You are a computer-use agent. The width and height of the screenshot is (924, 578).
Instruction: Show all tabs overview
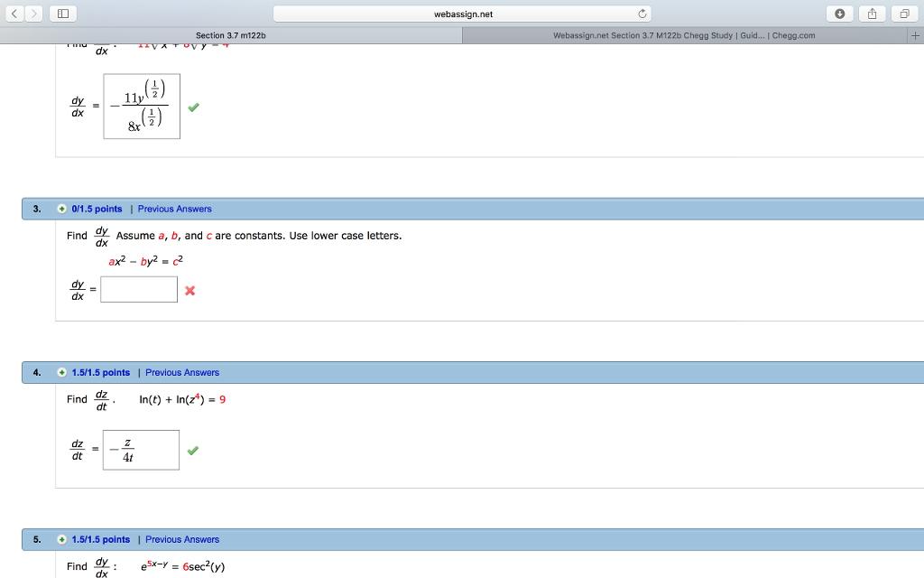pyautogui.click(x=904, y=14)
